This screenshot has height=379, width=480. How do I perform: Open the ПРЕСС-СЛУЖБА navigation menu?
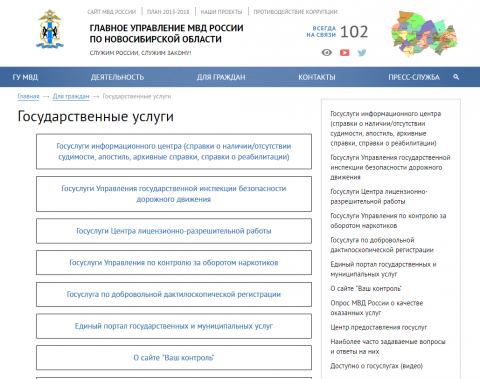414,77
